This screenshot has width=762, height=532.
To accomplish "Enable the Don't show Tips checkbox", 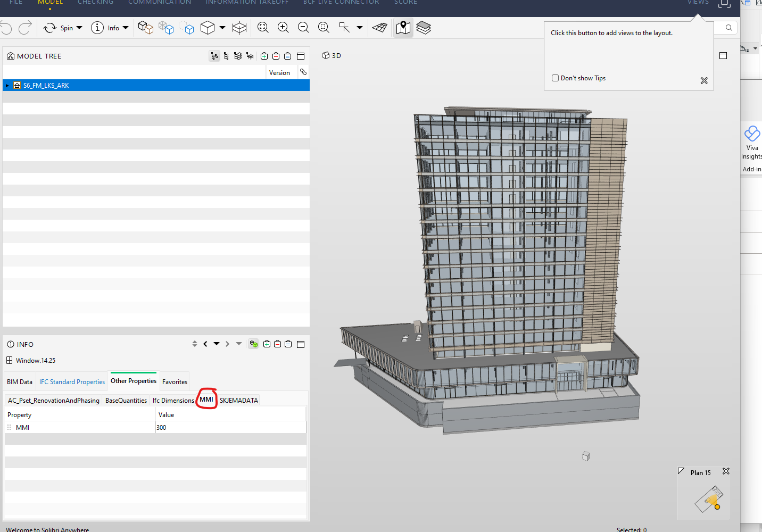I will [x=556, y=78].
